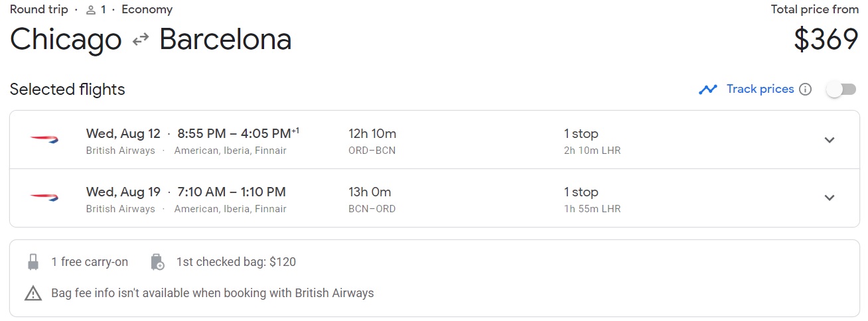Expand the Wed, Aug 19 flight details
868x321 pixels.
point(830,198)
